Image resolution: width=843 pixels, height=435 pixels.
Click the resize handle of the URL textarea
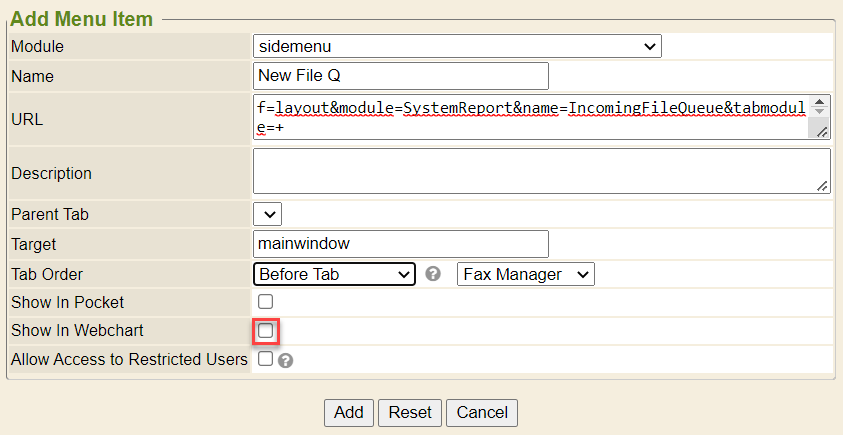tap(822, 132)
